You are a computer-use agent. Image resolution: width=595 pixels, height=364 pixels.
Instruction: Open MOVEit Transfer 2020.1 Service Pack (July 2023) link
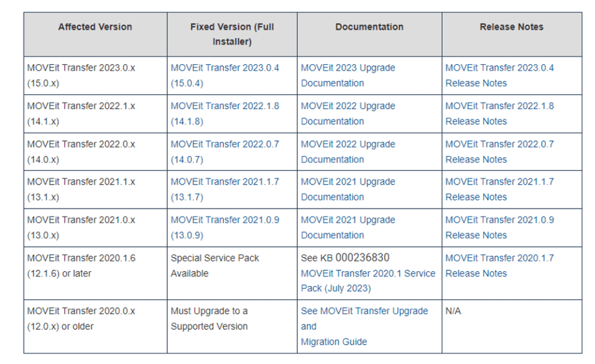(x=368, y=281)
